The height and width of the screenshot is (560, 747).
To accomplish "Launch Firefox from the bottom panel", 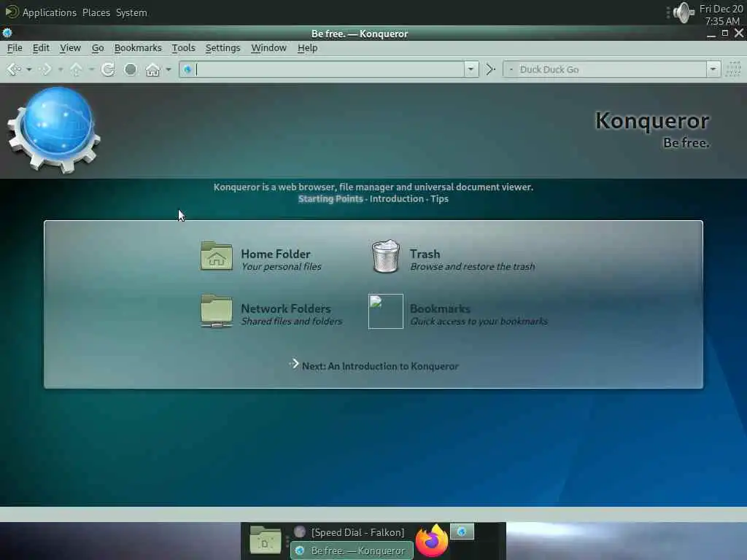I will (432, 540).
